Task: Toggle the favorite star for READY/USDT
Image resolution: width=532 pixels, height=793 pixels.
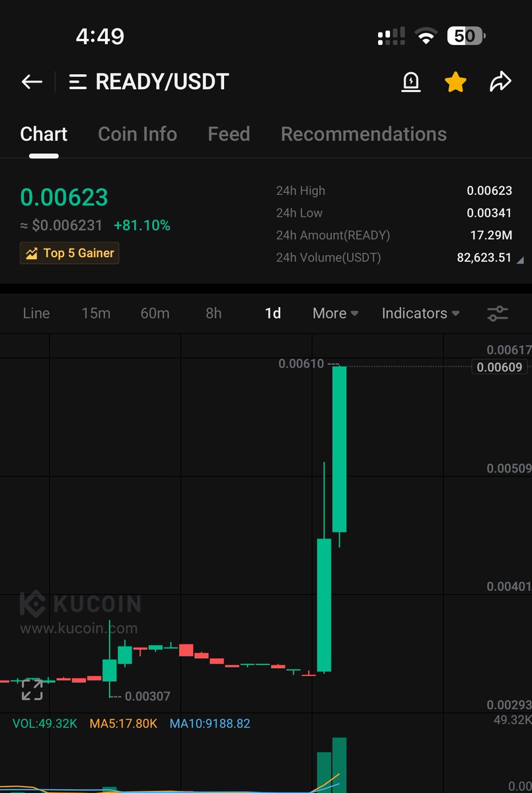Action: point(455,82)
